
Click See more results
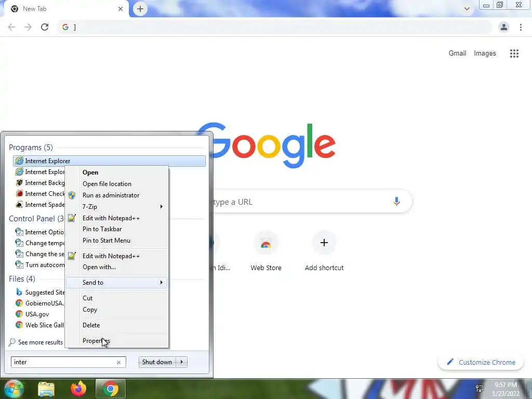[x=36, y=342]
